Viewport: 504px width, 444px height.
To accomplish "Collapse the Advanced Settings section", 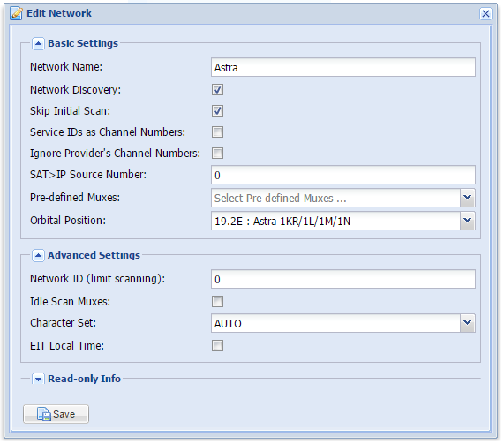I will (38, 256).
